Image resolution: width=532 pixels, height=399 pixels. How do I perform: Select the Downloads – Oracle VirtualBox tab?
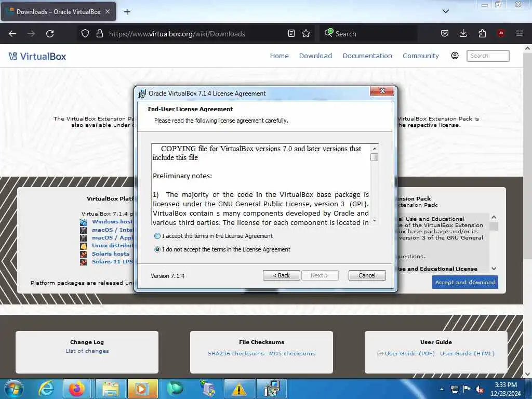(58, 11)
